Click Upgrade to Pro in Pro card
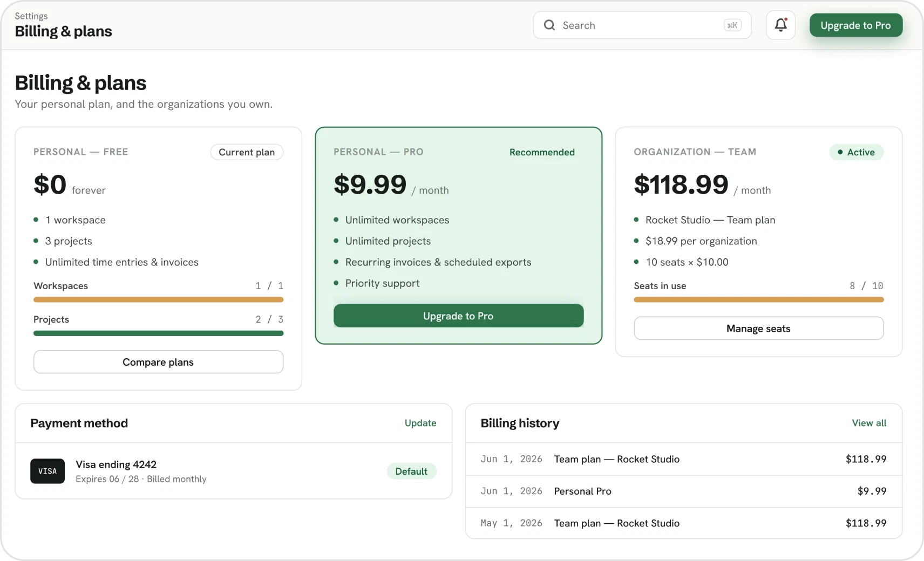Viewport: 924px width, 561px height. (458, 316)
